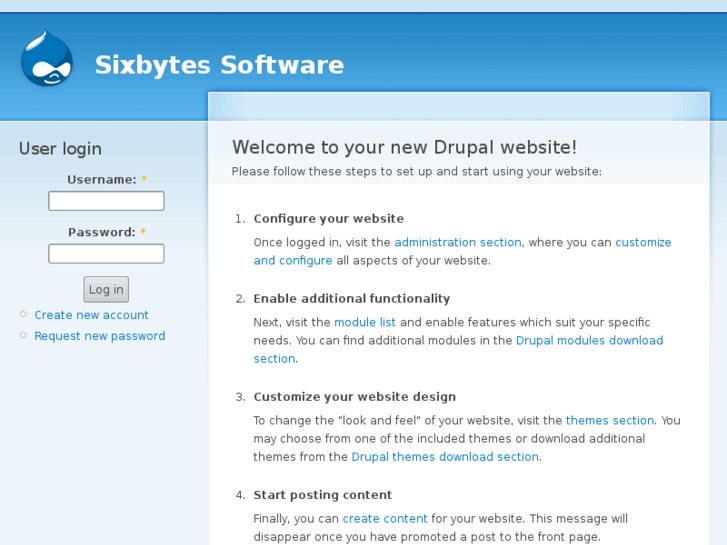The image size is (727, 545).
Task: Open the module list link
Action: tap(365, 322)
